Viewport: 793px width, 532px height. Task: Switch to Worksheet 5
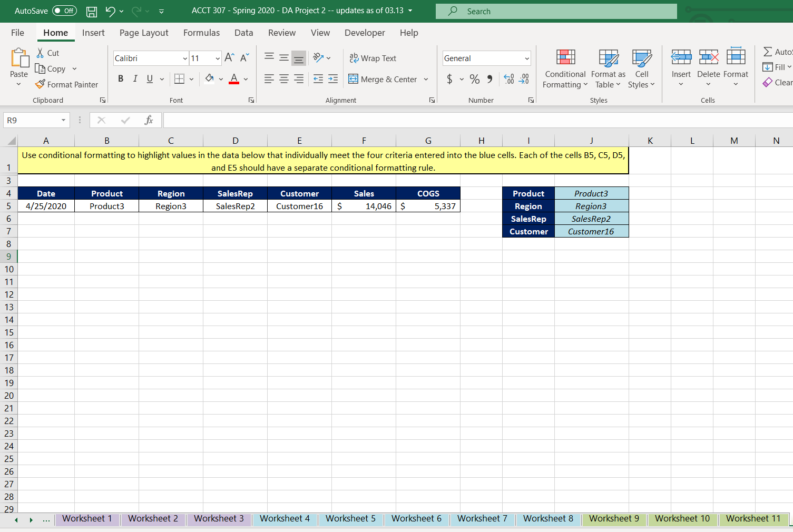click(350, 518)
